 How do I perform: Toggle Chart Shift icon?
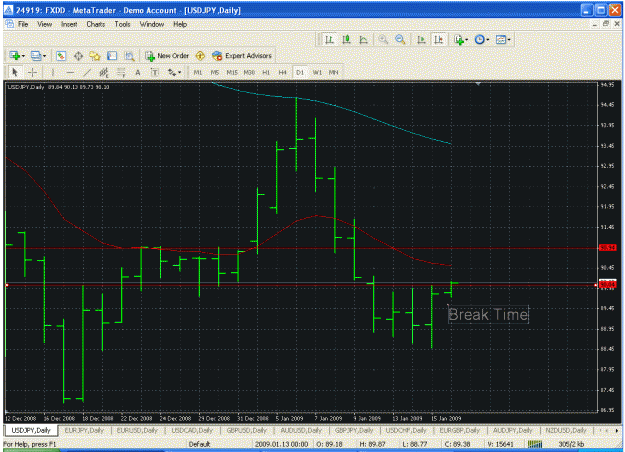coord(438,39)
